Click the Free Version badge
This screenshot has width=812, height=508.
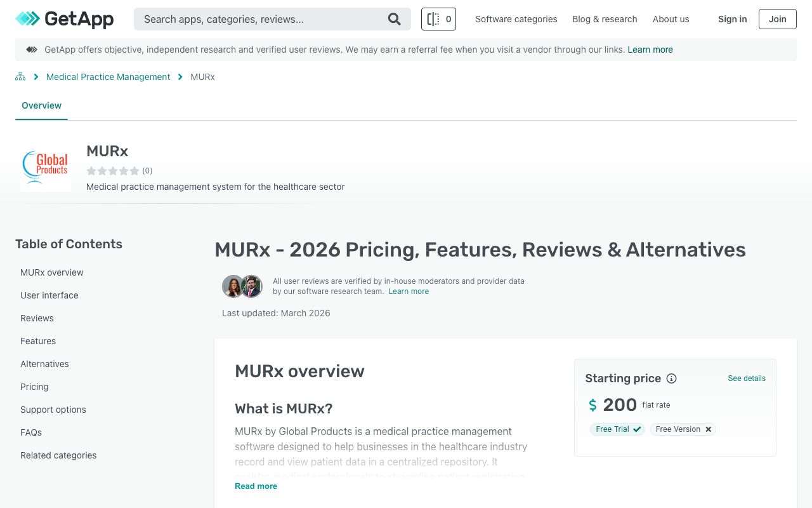(683, 429)
